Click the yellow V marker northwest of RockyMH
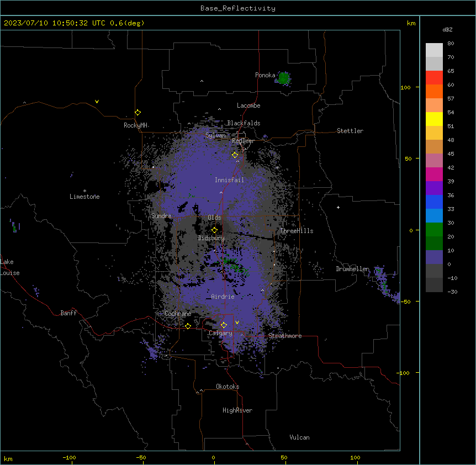Image resolution: width=476 pixels, height=465 pixels. (97, 102)
